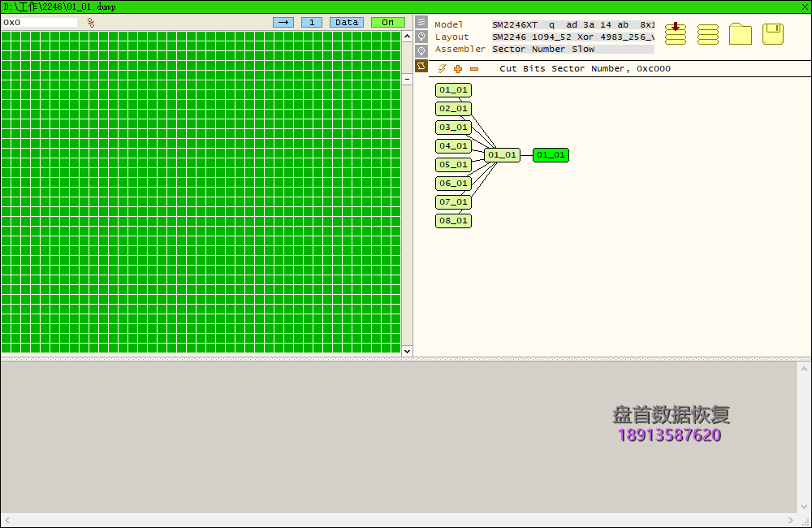Click the brown graph-view sidebar icon
Viewport: 812px width, 528px height.
pyautogui.click(x=421, y=66)
